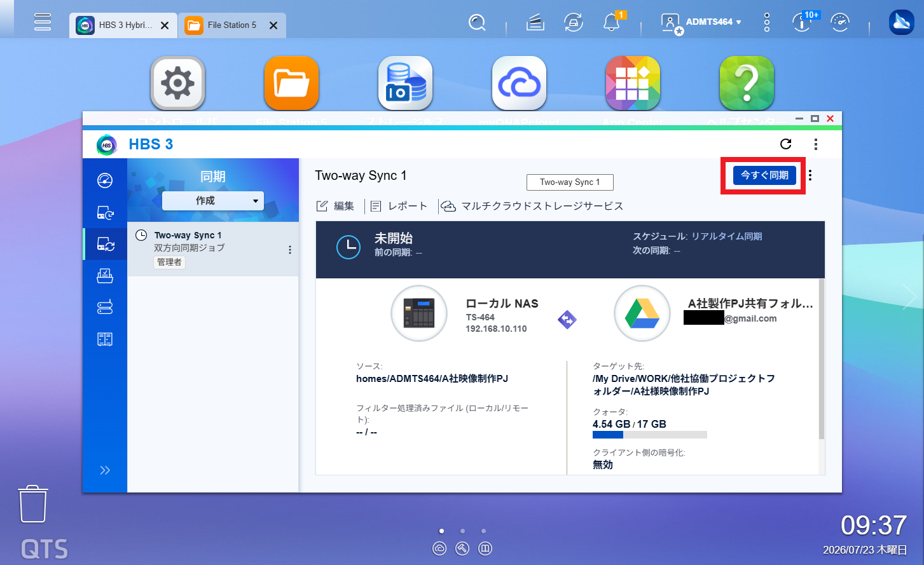This screenshot has width=924, height=565.
Task: Open the QTS main menu hamburger icon
Action: tap(43, 22)
